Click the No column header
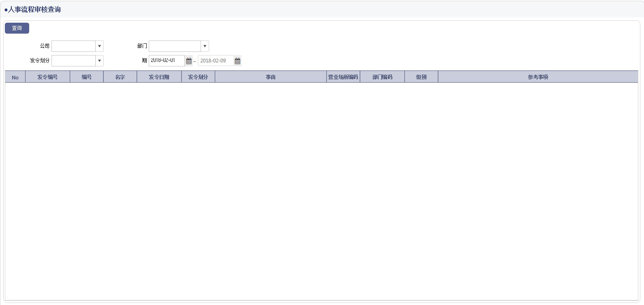 [x=15, y=77]
